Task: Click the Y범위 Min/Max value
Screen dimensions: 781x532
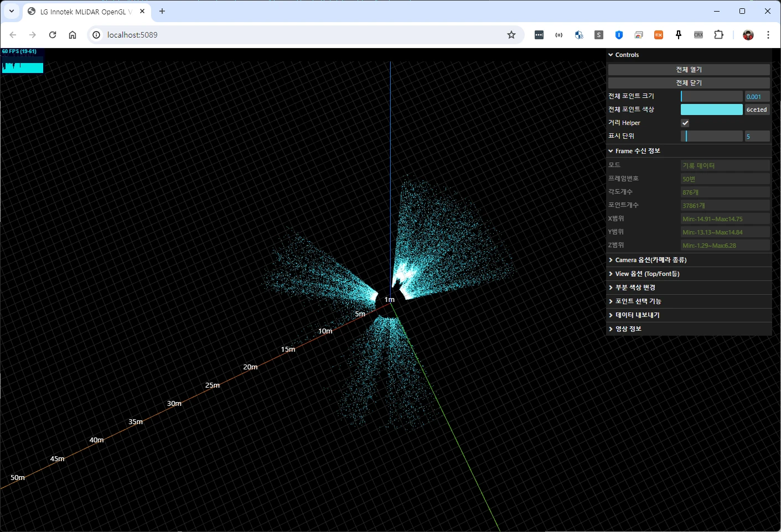Action: [x=725, y=232]
